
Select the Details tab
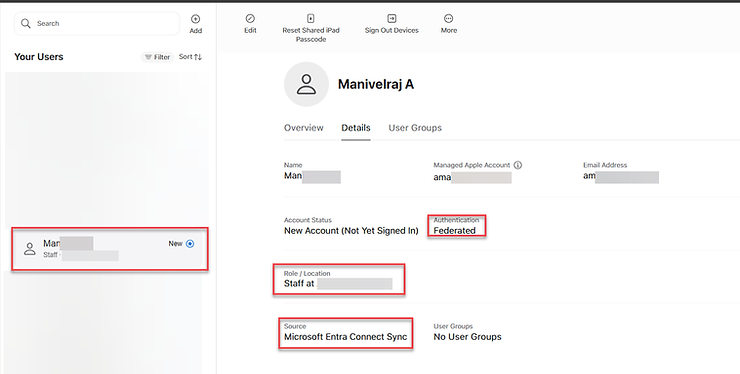pos(356,128)
